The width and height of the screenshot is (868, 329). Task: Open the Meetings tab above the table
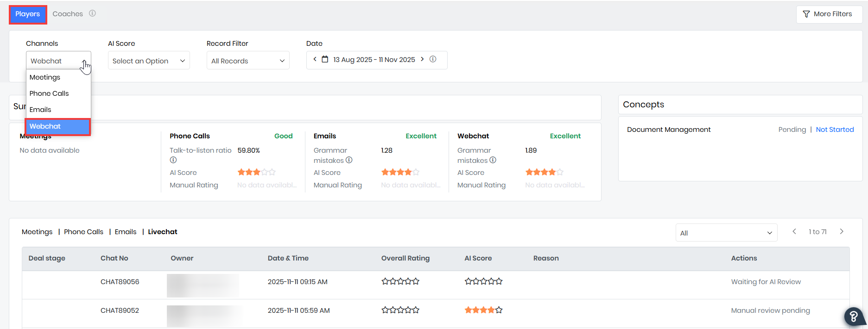[x=37, y=232]
